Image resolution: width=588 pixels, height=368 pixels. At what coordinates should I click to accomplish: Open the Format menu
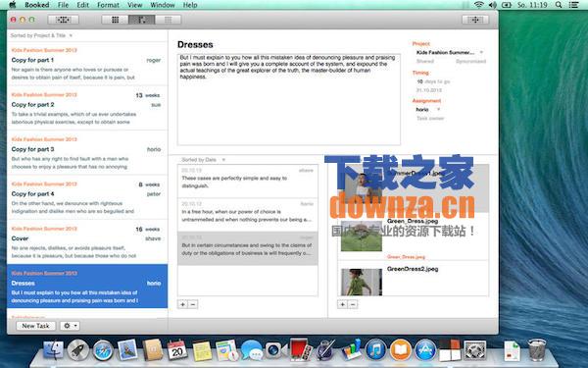108,5
